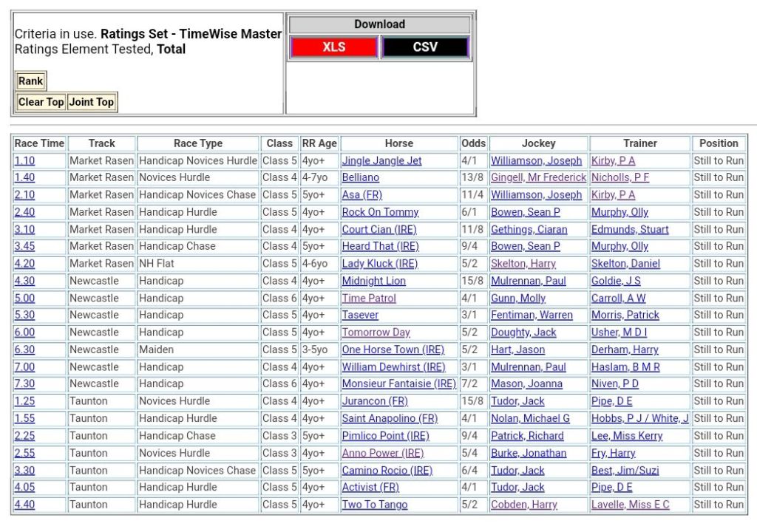The image size is (757, 532).
Task: Click the Clear Top button
Action: [41, 102]
